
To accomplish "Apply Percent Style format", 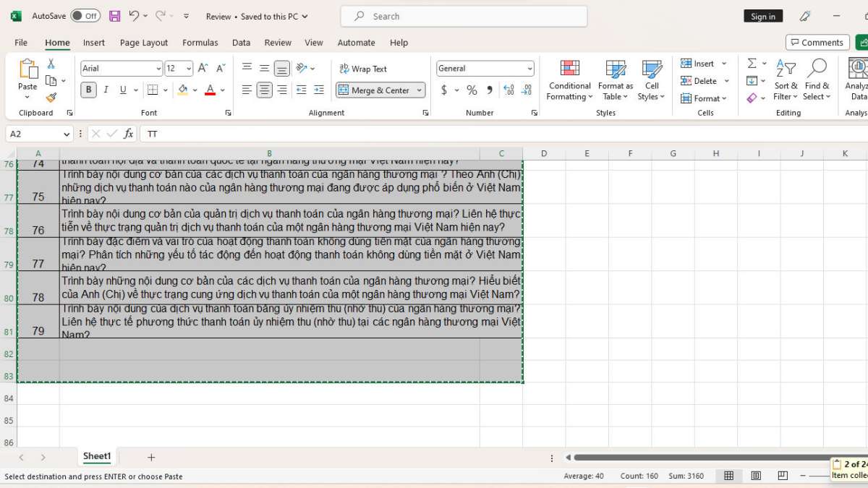I will pyautogui.click(x=472, y=90).
